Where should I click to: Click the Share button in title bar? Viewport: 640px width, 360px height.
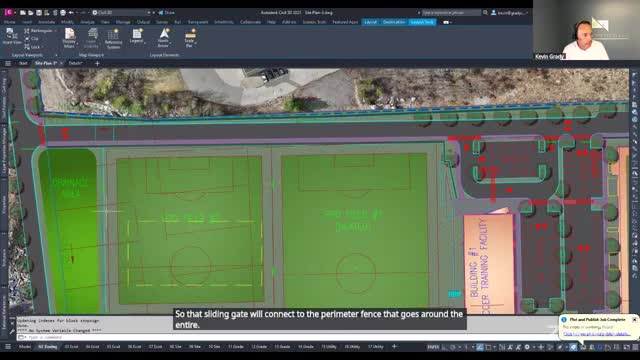click(x=167, y=13)
